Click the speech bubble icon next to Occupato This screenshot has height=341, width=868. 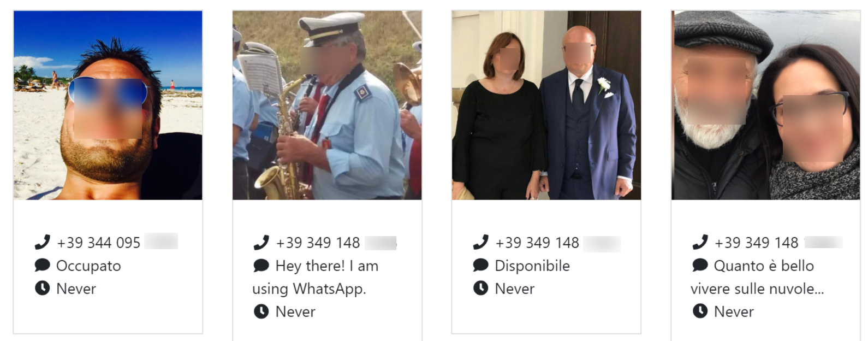42,265
